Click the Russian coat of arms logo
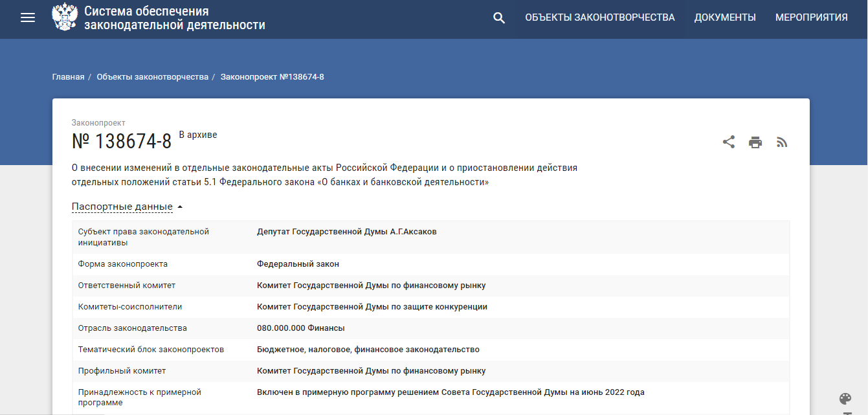Viewport: 868px width, 415px height. click(x=64, y=17)
